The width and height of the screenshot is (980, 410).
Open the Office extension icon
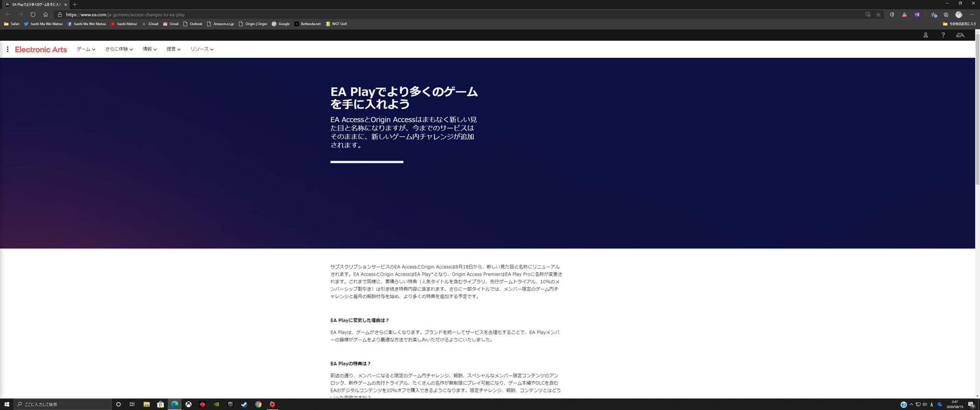point(892,14)
